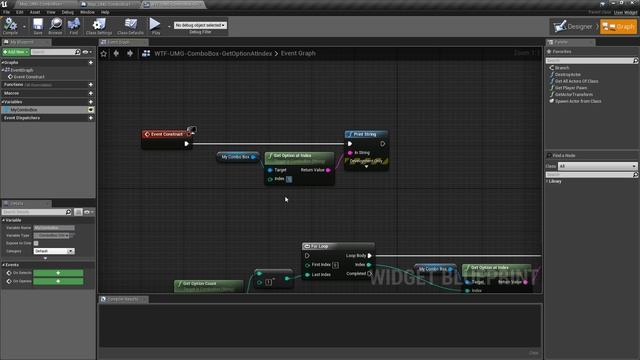Collapse Variable category in Details

click(4, 220)
